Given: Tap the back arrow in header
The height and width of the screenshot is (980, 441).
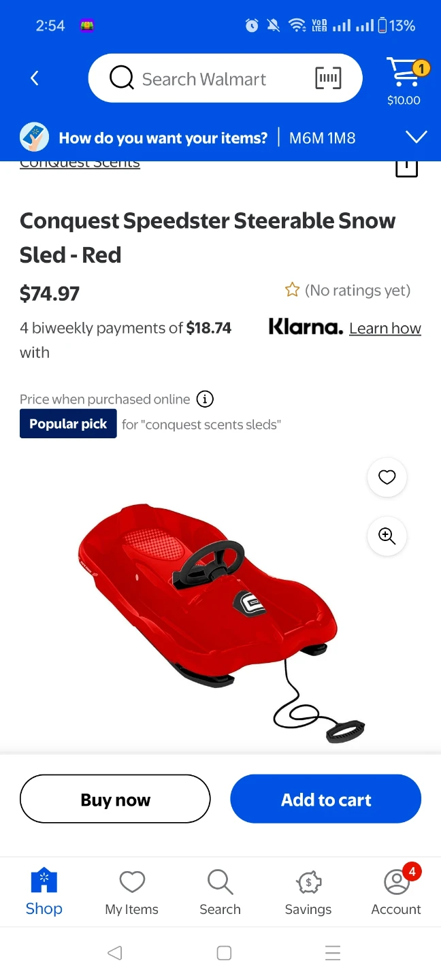Looking at the screenshot, I should click(35, 78).
